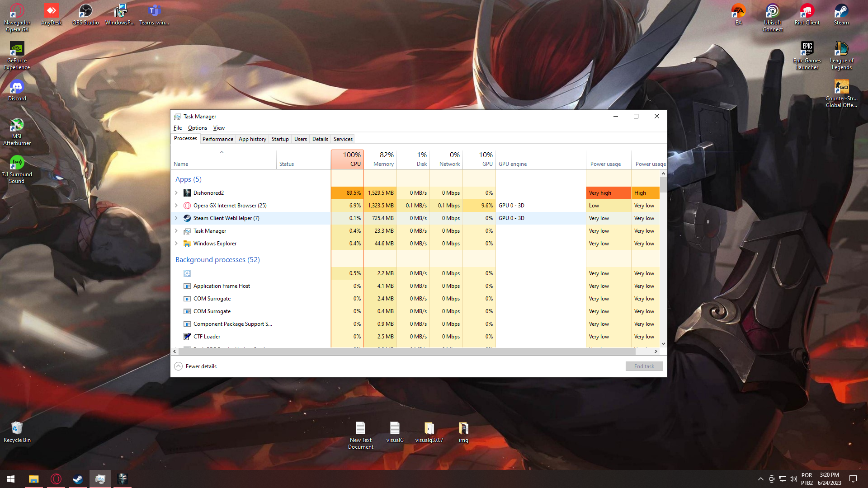Image resolution: width=868 pixels, height=488 pixels.
Task: Click the End task button
Action: pos(644,366)
